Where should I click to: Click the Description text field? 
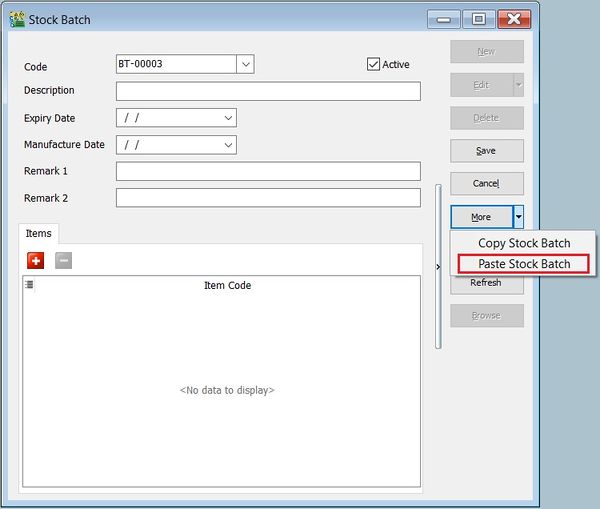[x=268, y=91]
